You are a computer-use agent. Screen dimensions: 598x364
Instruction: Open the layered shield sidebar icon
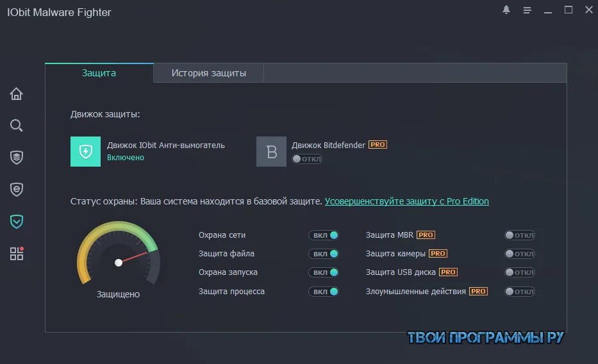(x=17, y=157)
